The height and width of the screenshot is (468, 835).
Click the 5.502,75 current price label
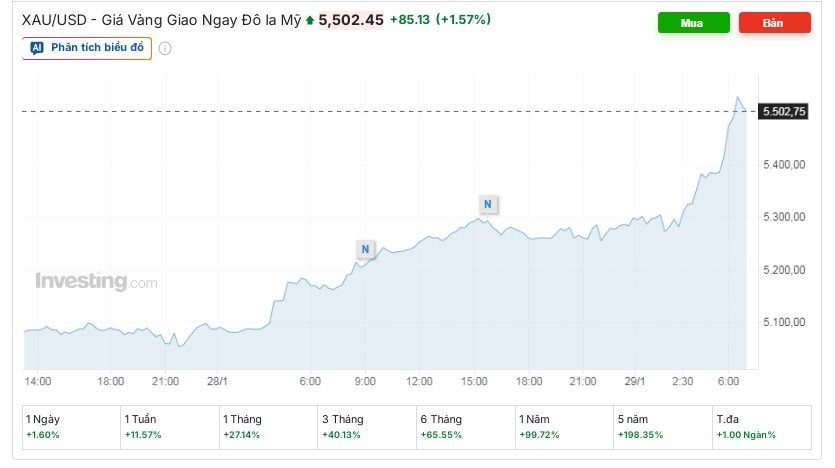tap(783, 111)
